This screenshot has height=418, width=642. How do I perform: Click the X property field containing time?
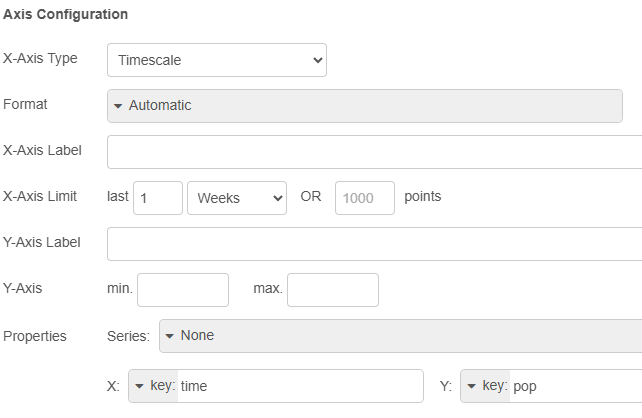[x=299, y=386]
